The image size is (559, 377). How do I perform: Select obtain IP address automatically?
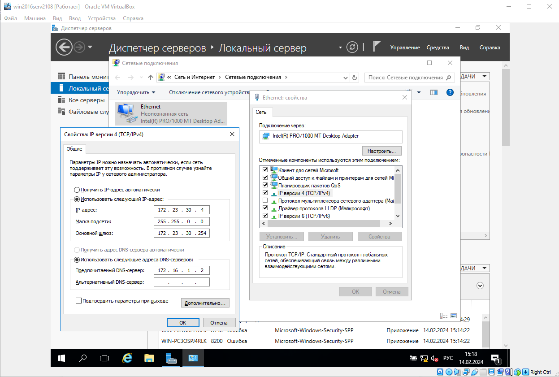pyautogui.click(x=76, y=190)
